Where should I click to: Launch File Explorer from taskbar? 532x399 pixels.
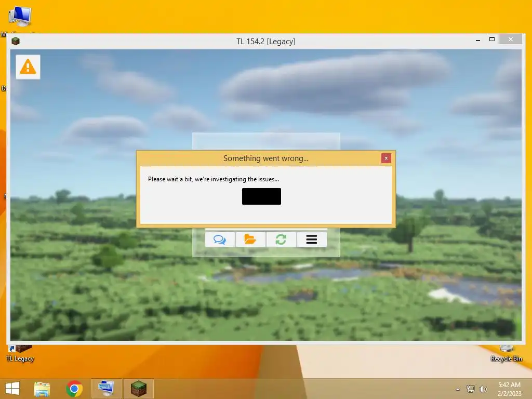click(42, 389)
